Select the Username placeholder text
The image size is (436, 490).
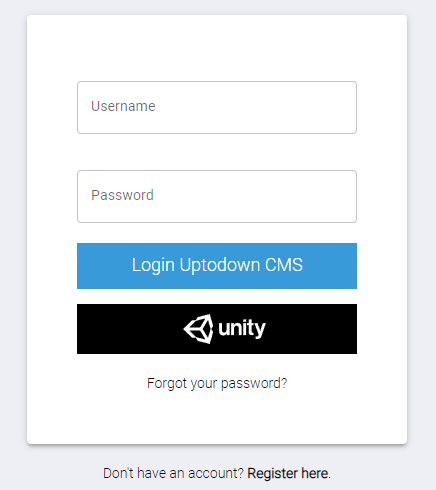pos(123,106)
